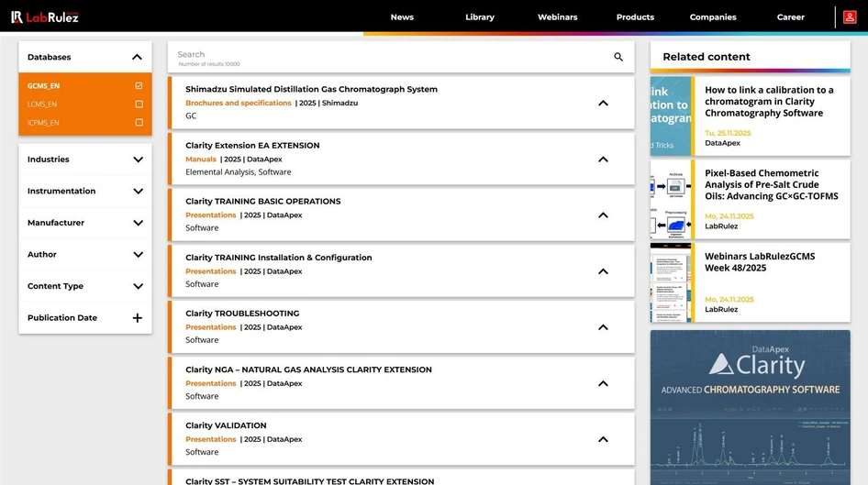Go to the Library menu item
Image resolution: width=868 pixels, height=485 pixels.
point(479,17)
